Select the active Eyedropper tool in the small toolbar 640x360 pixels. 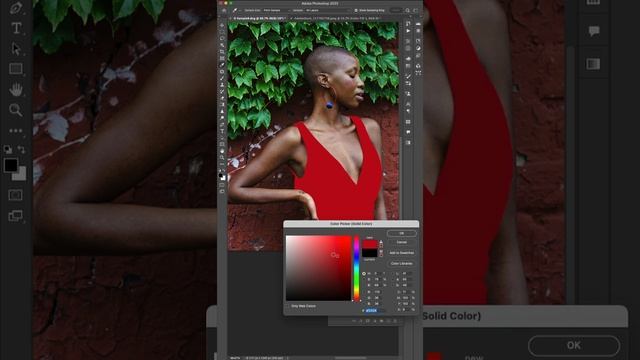(222, 65)
